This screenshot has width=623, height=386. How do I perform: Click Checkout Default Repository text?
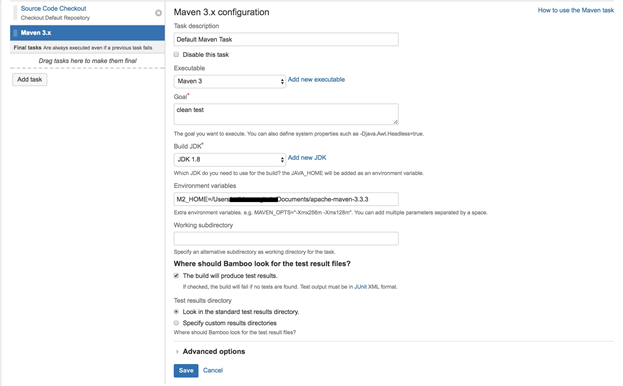click(x=55, y=18)
